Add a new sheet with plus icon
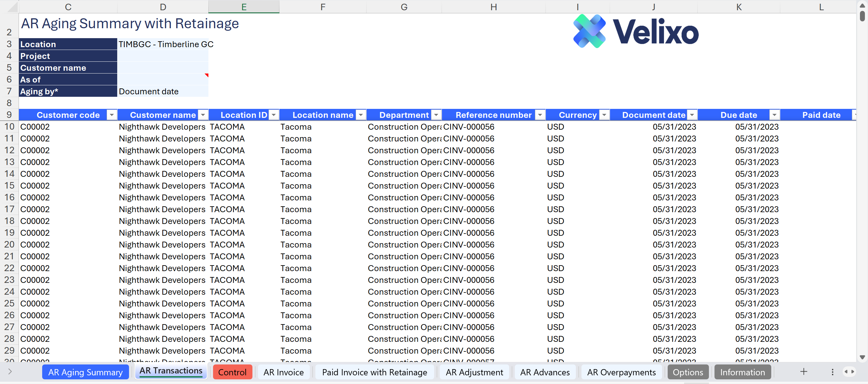 point(803,372)
